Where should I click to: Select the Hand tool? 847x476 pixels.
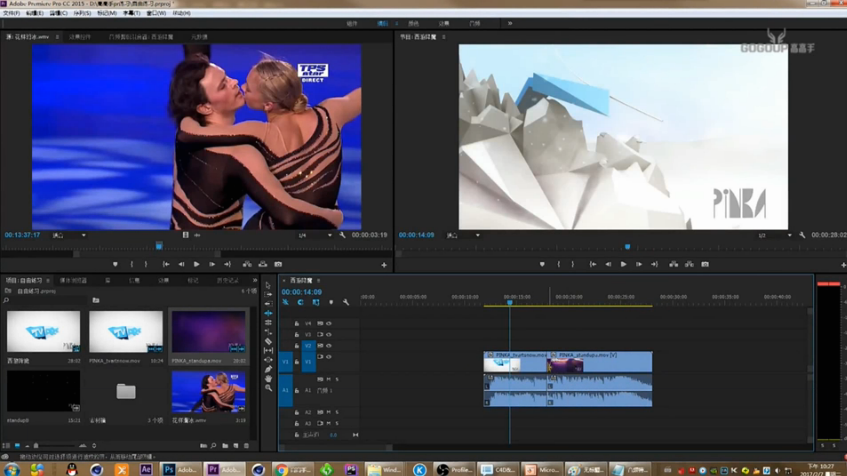(x=268, y=379)
